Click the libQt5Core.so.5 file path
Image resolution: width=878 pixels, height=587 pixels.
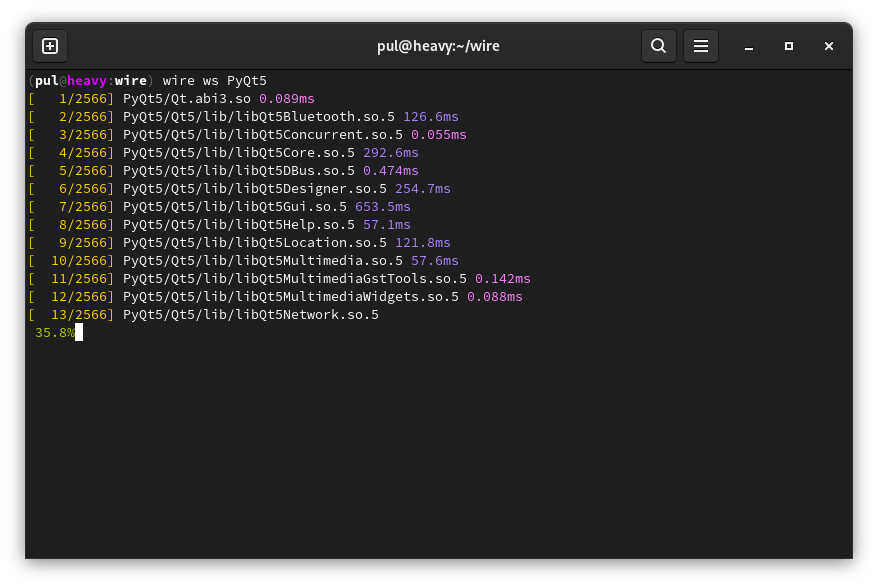[239, 152]
